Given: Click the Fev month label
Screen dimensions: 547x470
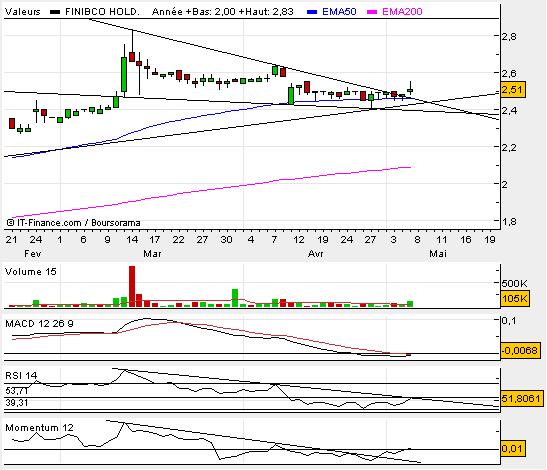Looking at the screenshot, I should pos(33,254).
